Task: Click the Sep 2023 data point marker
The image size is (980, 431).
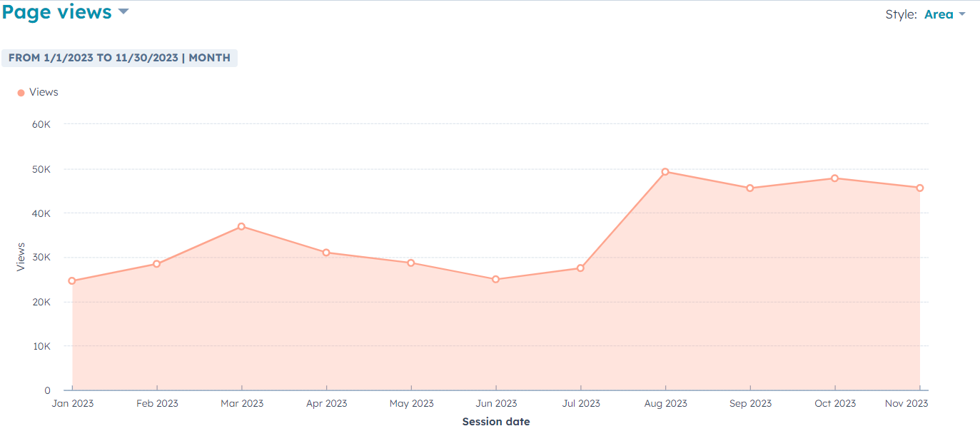Action: coord(750,188)
